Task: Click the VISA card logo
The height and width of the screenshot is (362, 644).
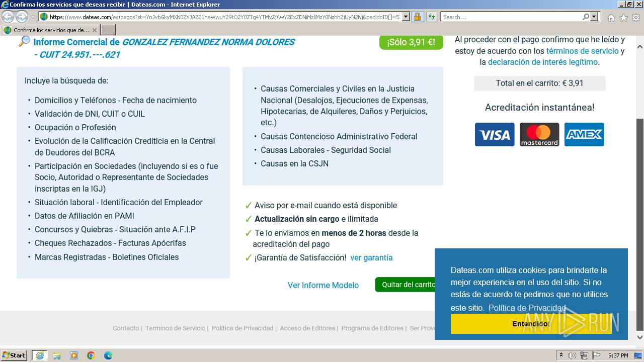Action: click(495, 135)
